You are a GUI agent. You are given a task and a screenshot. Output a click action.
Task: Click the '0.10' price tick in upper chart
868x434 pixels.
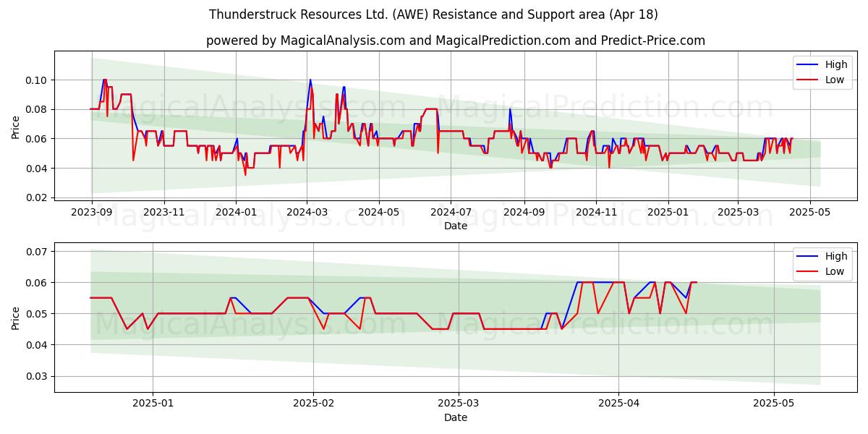click(x=38, y=80)
